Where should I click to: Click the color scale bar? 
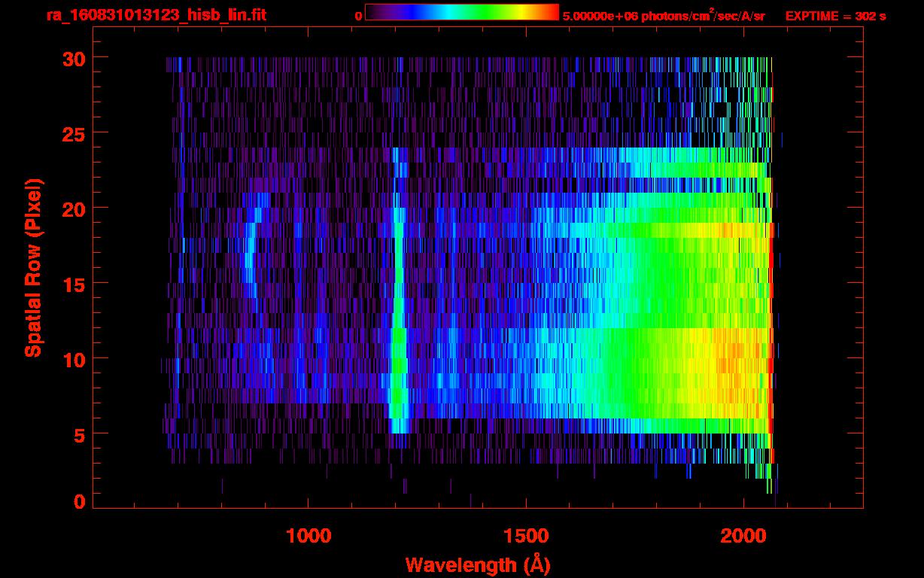[462, 12]
